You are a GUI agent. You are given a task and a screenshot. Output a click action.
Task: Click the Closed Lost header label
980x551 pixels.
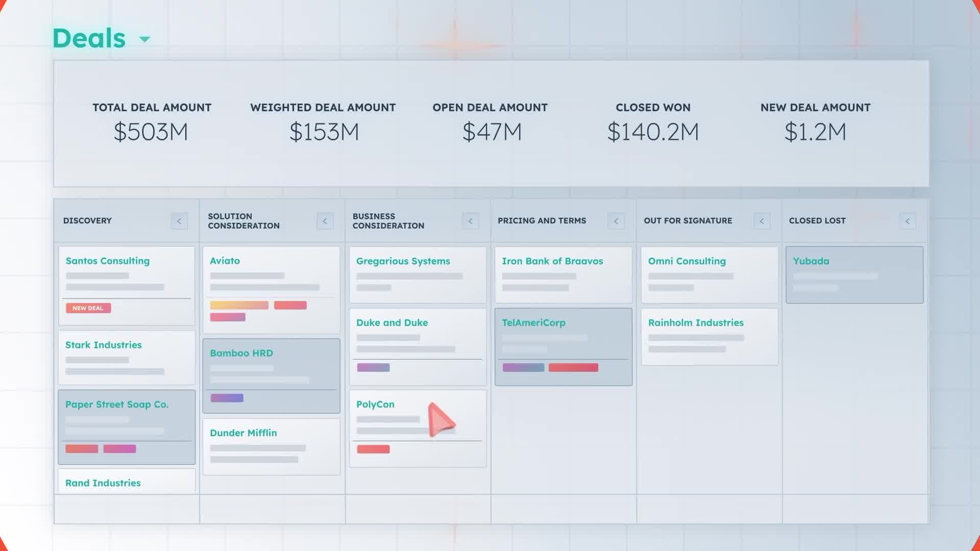pos(817,221)
